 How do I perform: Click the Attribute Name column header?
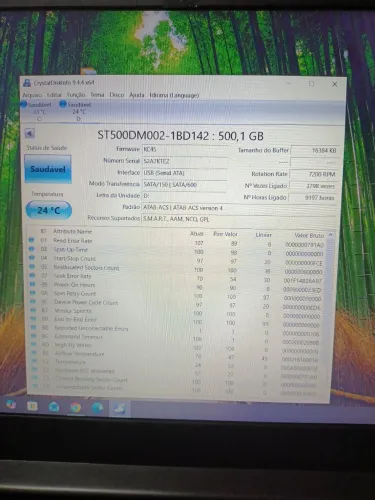(x=72, y=231)
